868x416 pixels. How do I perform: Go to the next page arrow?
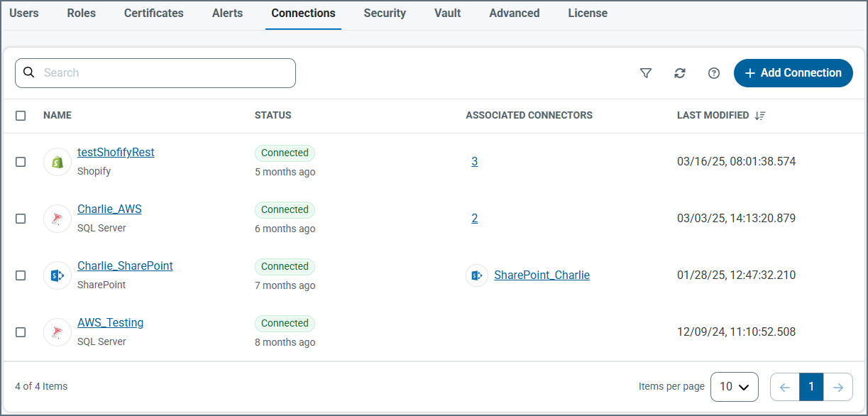click(838, 387)
